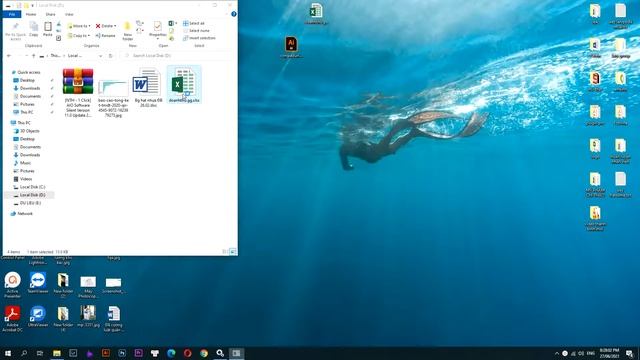The image size is (640, 360).
Task: Open the Easy access dropdown
Action: pos(140,31)
